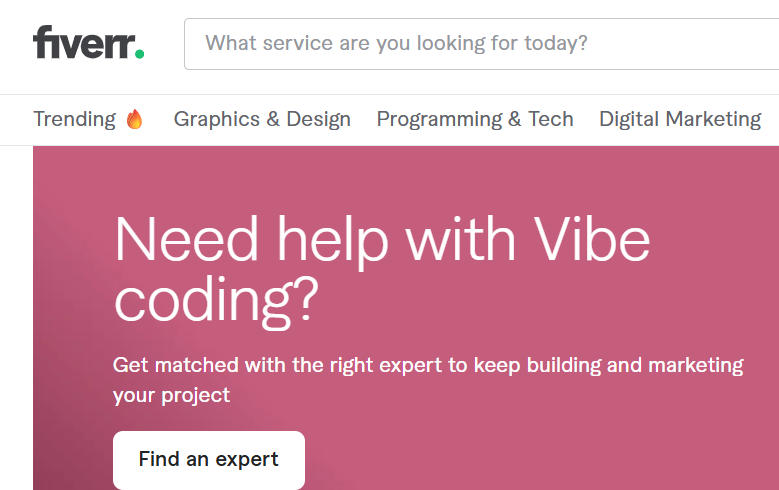Click the "your project" text line
Screen dimensions: 779x490
(171, 395)
